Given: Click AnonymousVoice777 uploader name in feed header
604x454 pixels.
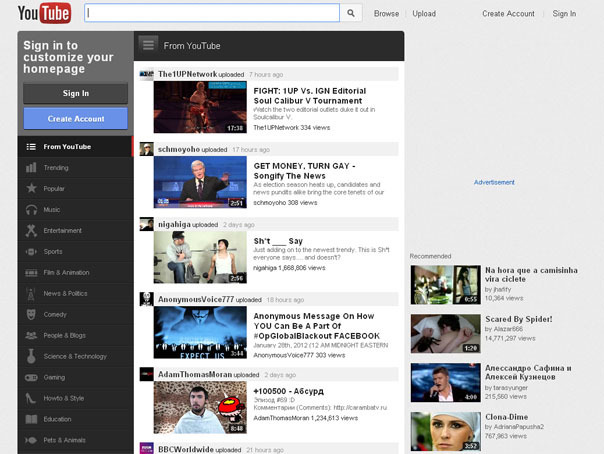Looking at the screenshot, I should (196, 299).
